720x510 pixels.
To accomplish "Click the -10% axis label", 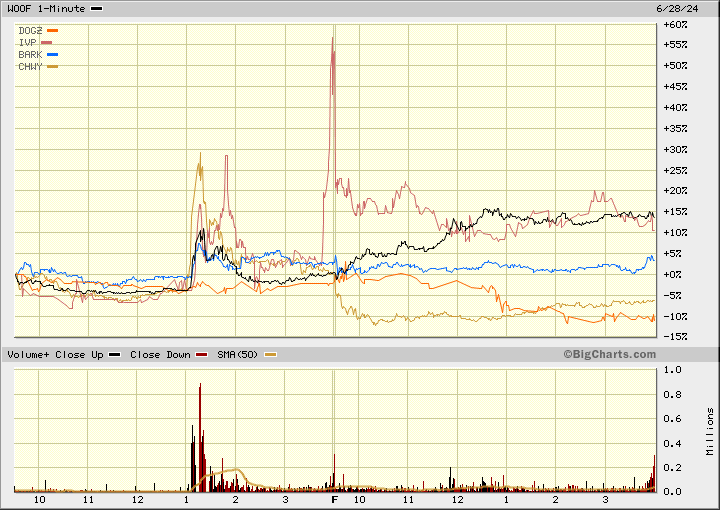I will point(675,316).
